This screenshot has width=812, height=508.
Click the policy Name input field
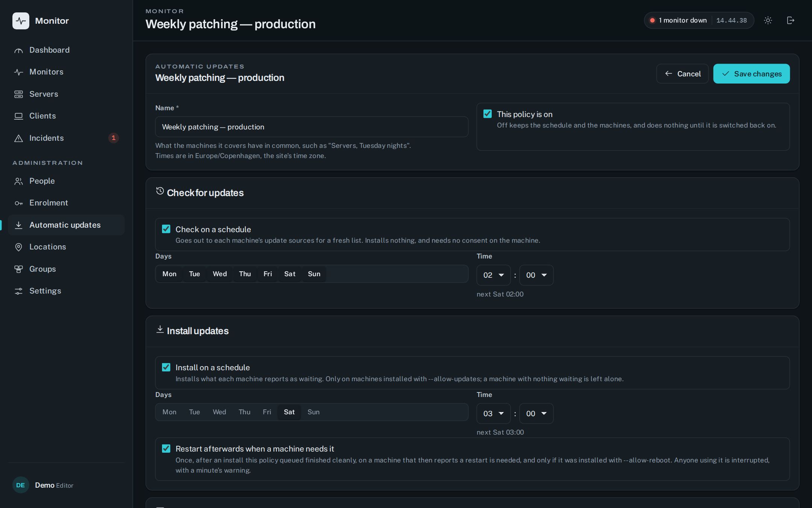tap(312, 127)
